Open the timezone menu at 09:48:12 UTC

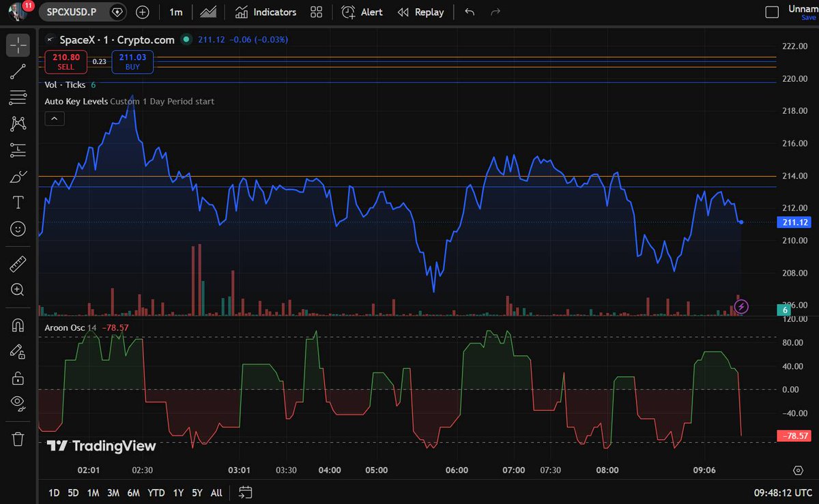pos(783,492)
